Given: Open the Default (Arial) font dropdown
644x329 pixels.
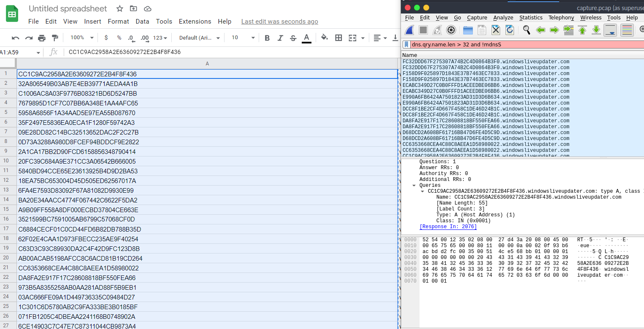Looking at the screenshot, I should (x=200, y=38).
